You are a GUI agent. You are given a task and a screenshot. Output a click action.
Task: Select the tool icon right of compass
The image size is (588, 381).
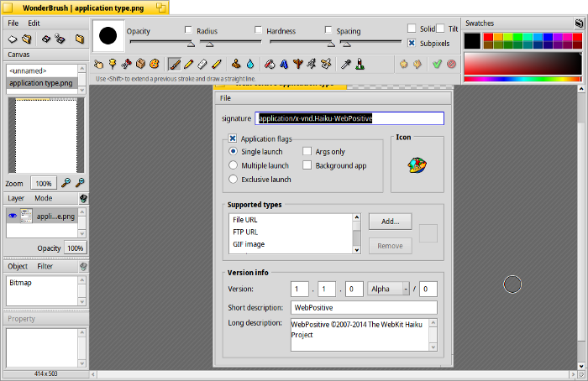click(326, 65)
